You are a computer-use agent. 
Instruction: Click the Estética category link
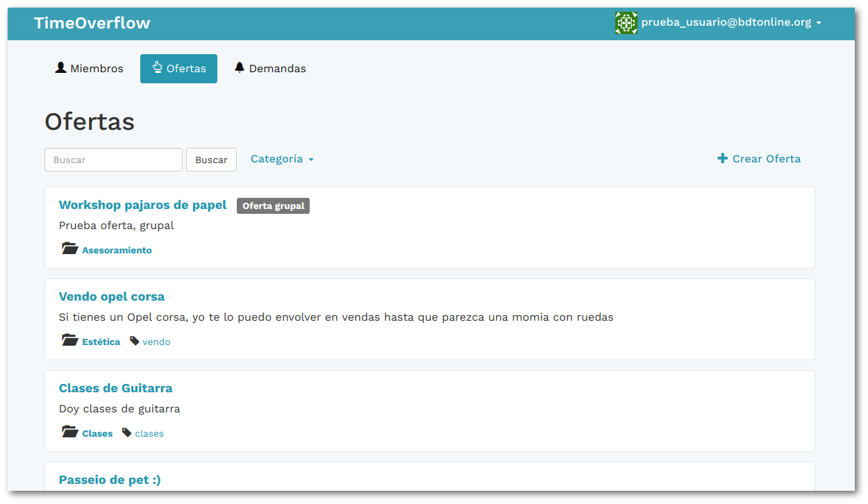point(101,342)
